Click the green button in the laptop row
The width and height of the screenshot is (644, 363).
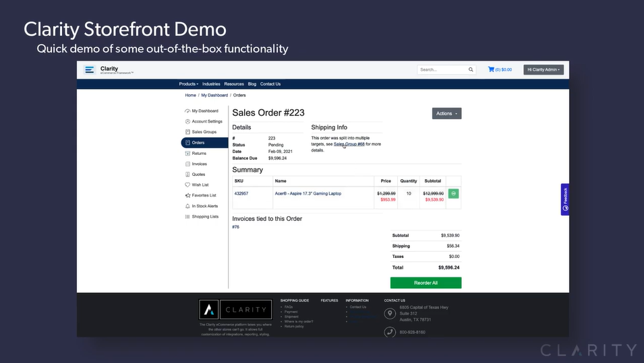pyautogui.click(x=453, y=193)
